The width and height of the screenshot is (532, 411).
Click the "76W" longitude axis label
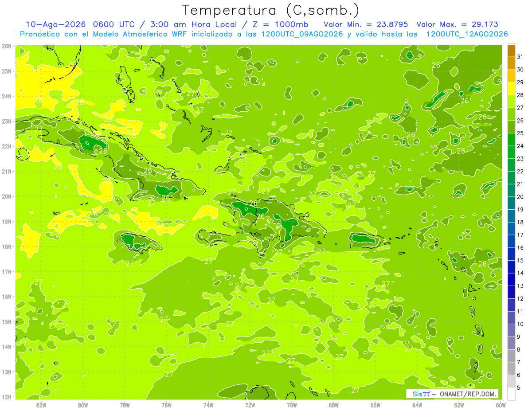click(167, 405)
